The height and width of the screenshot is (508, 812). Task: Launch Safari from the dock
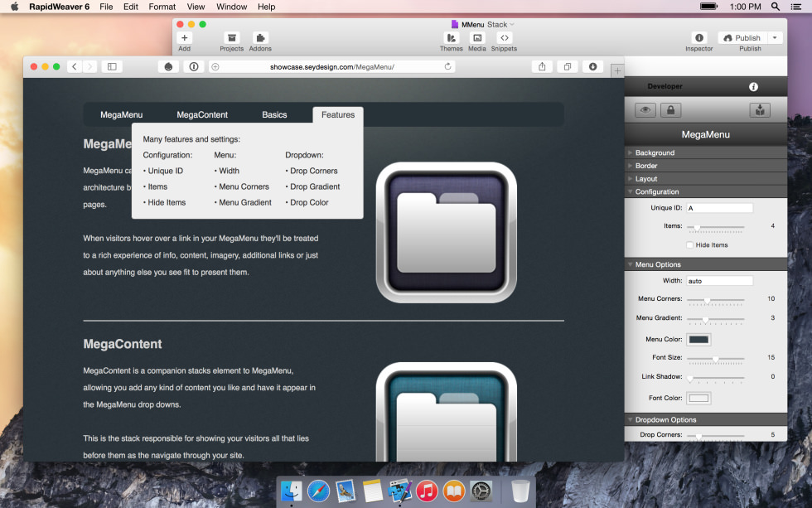[318, 491]
